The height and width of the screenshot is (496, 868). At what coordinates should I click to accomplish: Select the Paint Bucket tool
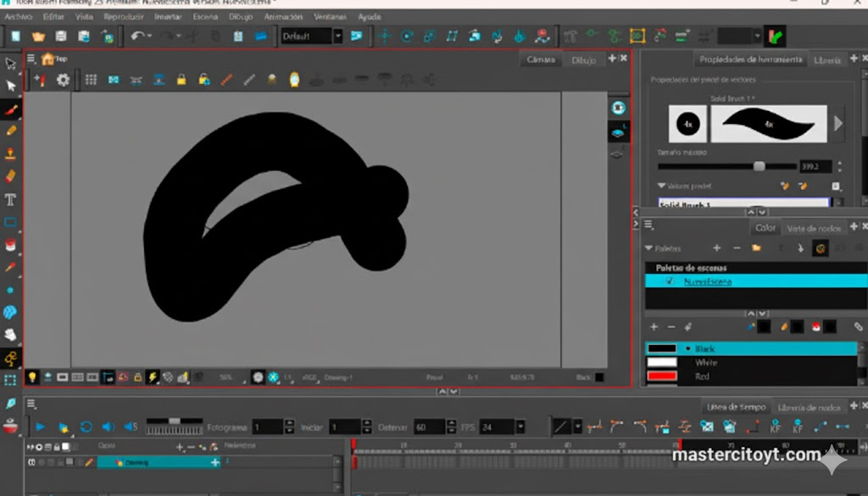click(11, 244)
